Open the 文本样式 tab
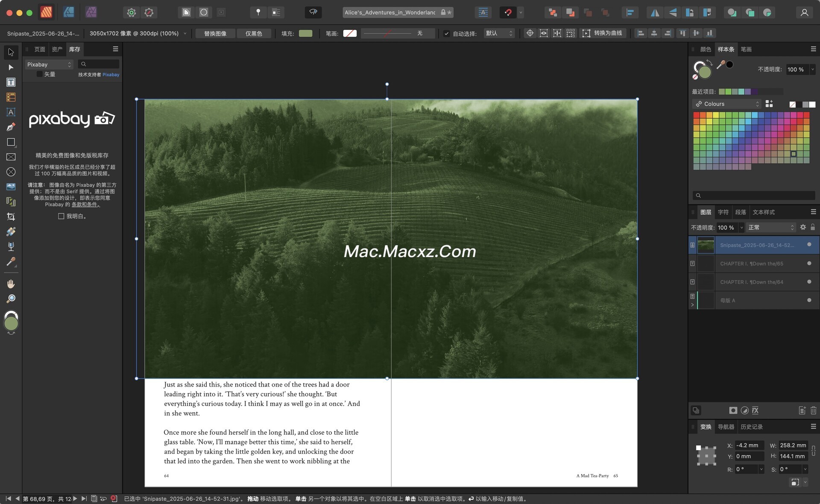Screen dimensions: 820x504 click(x=763, y=212)
